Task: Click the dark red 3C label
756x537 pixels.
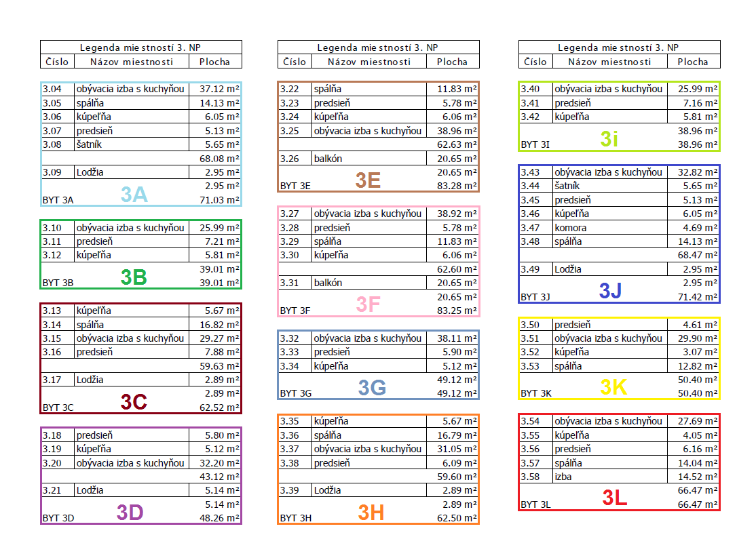Action: [x=134, y=402]
